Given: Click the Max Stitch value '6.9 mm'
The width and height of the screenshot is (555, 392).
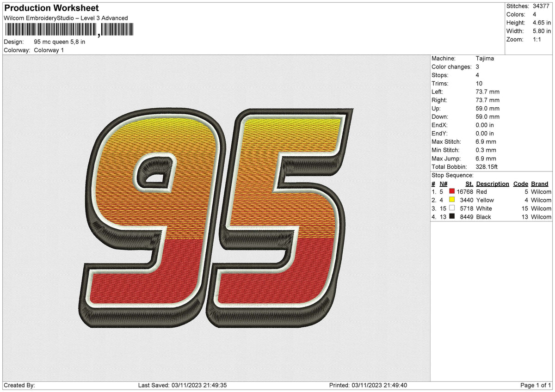Looking at the screenshot, I should [x=486, y=141].
